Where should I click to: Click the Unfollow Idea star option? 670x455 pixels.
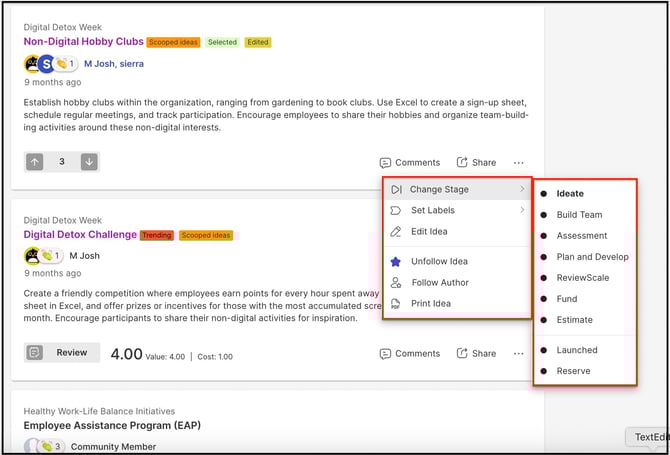pos(438,261)
